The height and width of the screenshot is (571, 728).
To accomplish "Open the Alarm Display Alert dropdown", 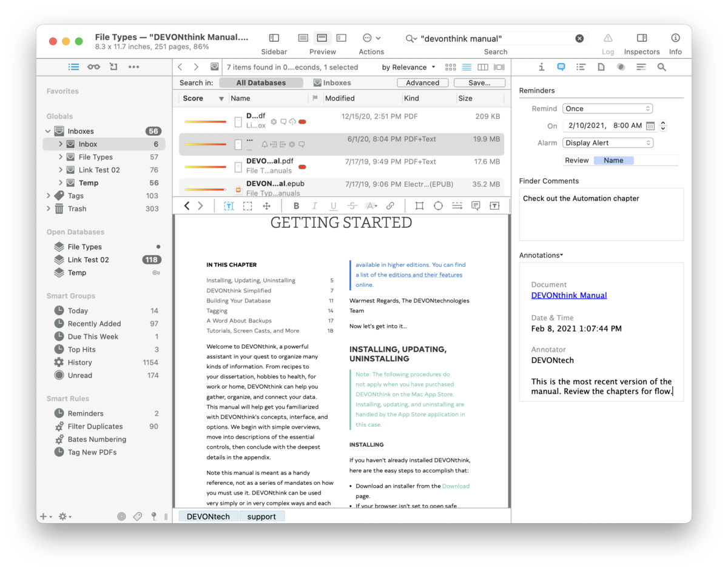I will pos(607,143).
